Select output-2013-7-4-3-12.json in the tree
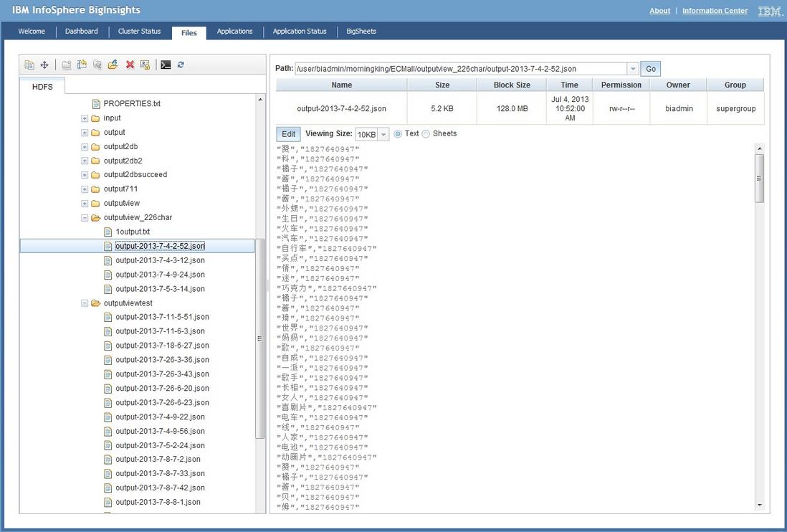Image resolution: width=787 pixels, height=532 pixels. pos(160,260)
